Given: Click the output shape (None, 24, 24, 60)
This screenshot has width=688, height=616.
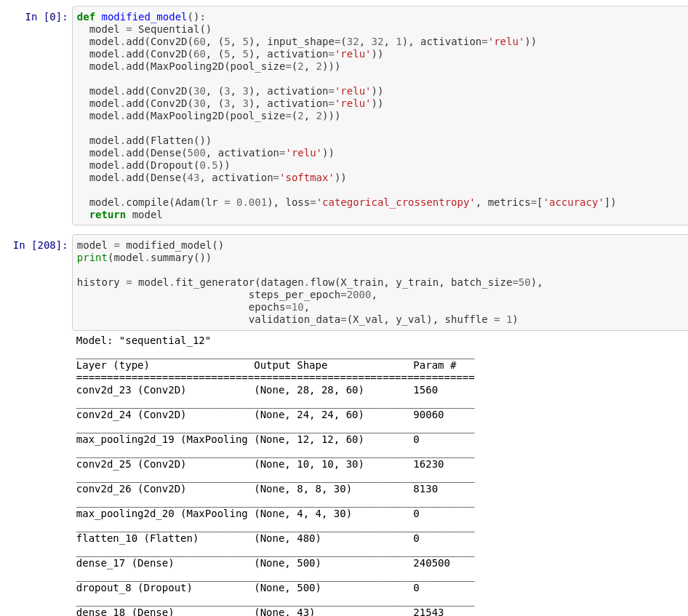Looking at the screenshot, I should (309, 415).
